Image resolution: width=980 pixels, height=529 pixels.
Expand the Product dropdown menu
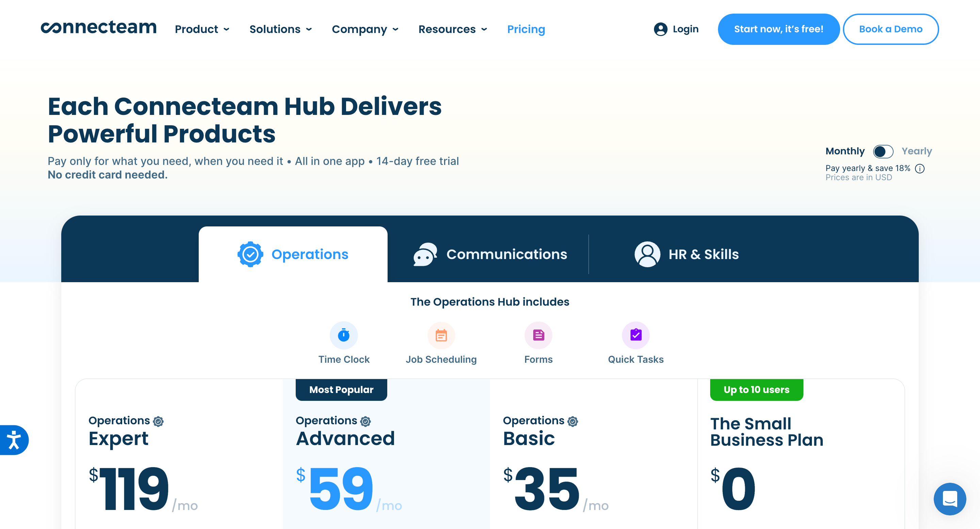202,29
